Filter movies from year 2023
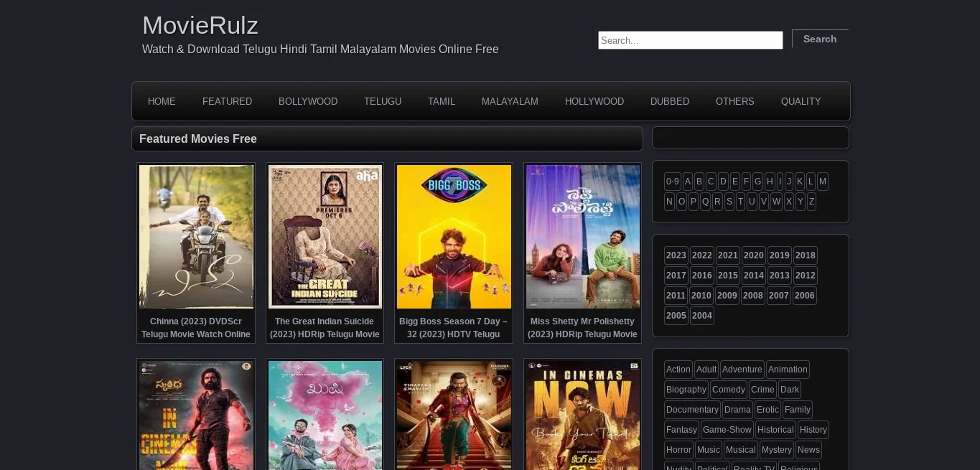The height and width of the screenshot is (470, 980). click(x=676, y=255)
